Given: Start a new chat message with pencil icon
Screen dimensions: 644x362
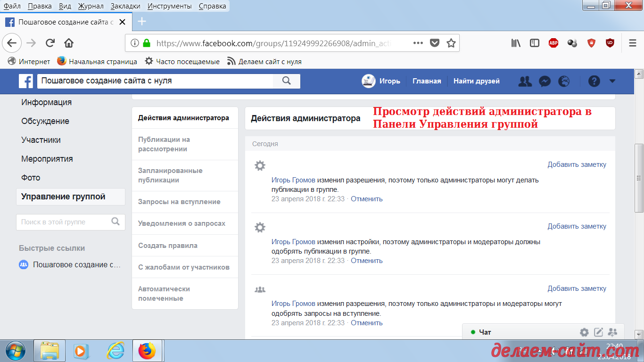Looking at the screenshot, I should [x=598, y=332].
